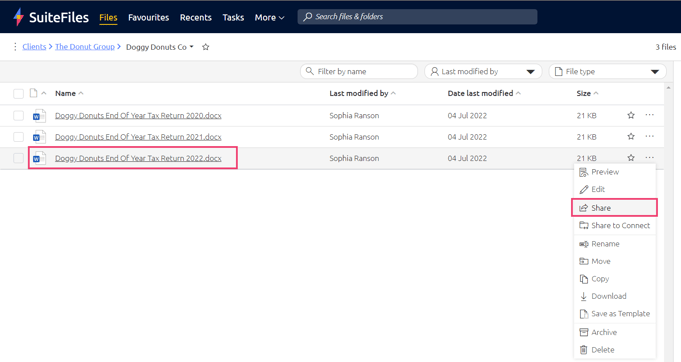681x362 pixels.
Task: Star the 2020 Tax Return file
Action: click(631, 115)
